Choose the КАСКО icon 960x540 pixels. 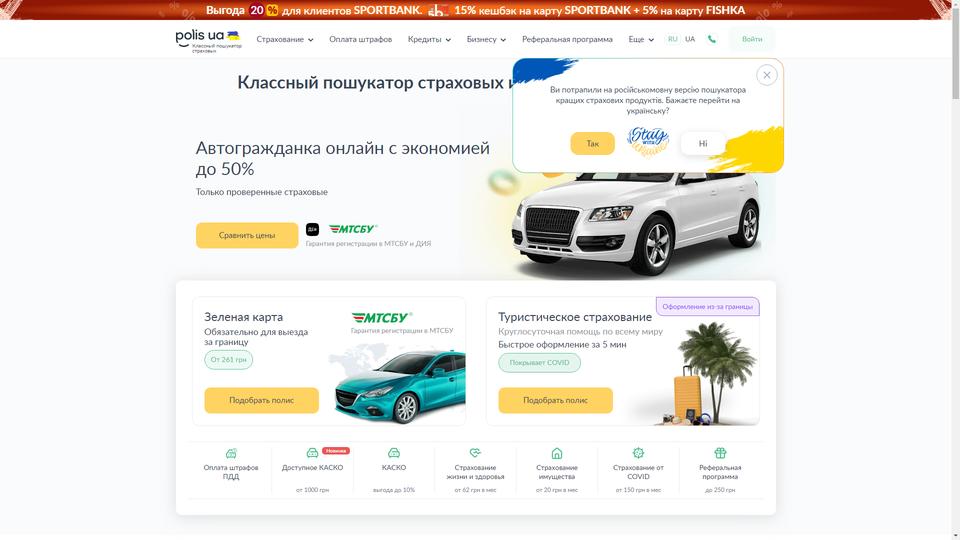[394, 453]
